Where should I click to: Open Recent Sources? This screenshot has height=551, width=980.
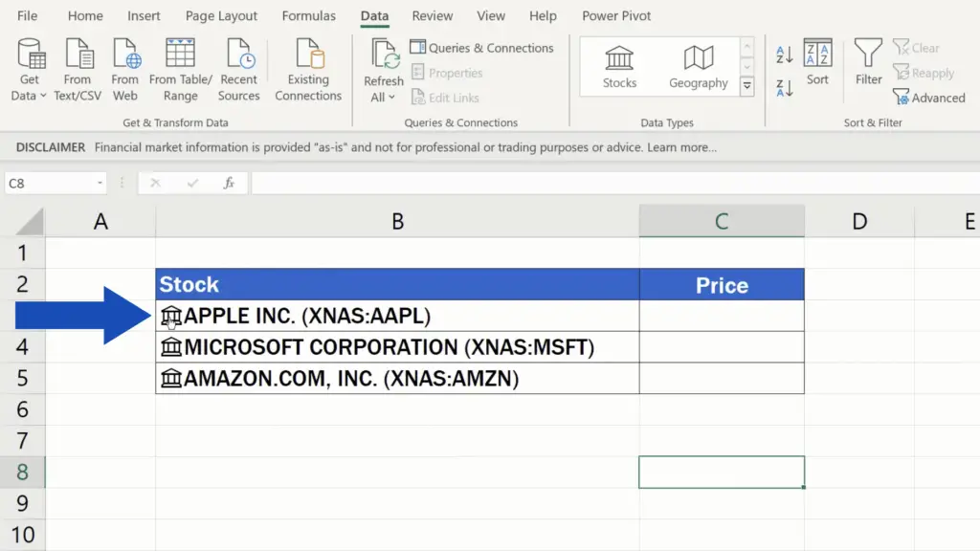coord(238,69)
